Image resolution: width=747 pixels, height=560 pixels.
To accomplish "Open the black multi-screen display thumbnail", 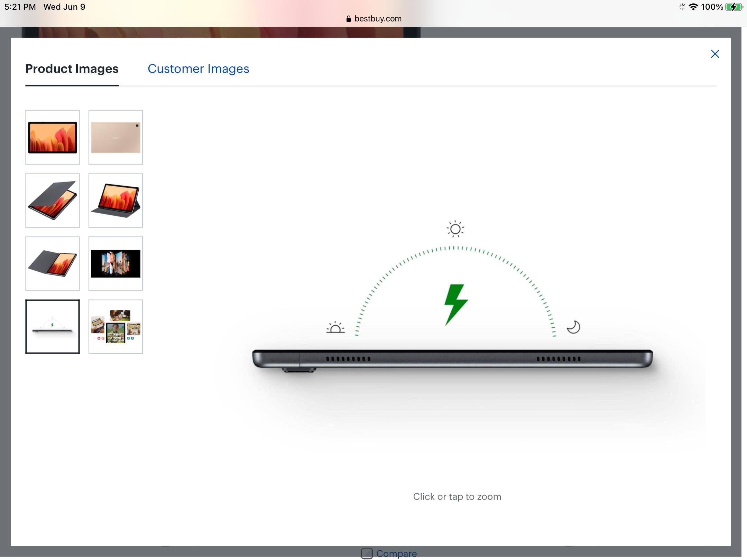I will pyautogui.click(x=116, y=263).
